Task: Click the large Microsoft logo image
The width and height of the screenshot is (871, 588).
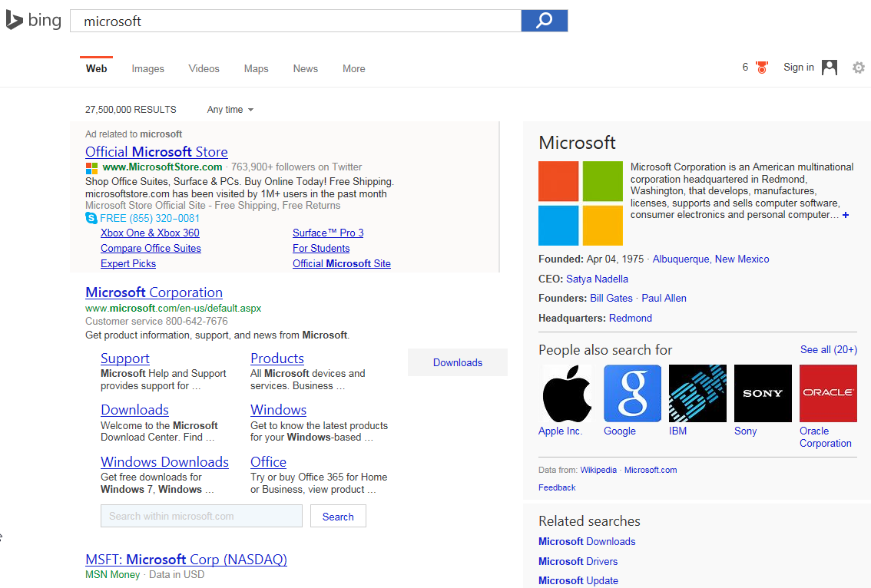Action: click(x=581, y=203)
